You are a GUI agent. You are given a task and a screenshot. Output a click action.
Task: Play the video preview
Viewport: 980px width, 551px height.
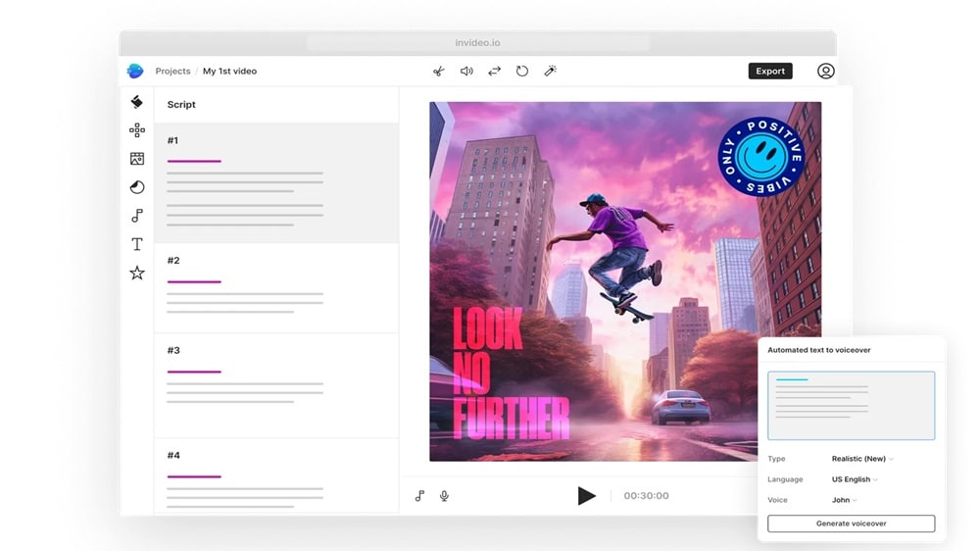pos(586,496)
